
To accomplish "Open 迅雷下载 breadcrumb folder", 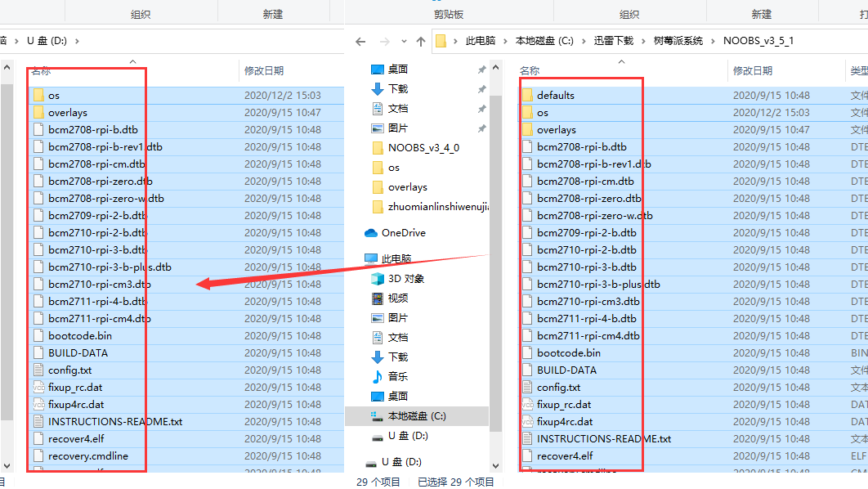I will click(613, 41).
